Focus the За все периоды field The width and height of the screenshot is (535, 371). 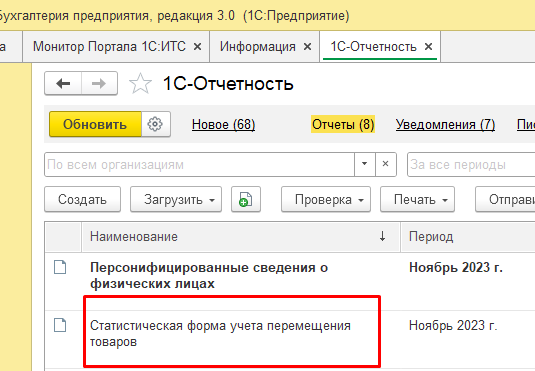(x=471, y=165)
